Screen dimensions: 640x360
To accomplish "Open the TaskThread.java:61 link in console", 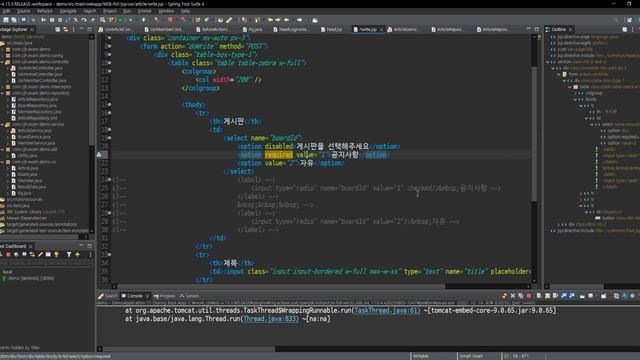I will [x=387, y=311].
